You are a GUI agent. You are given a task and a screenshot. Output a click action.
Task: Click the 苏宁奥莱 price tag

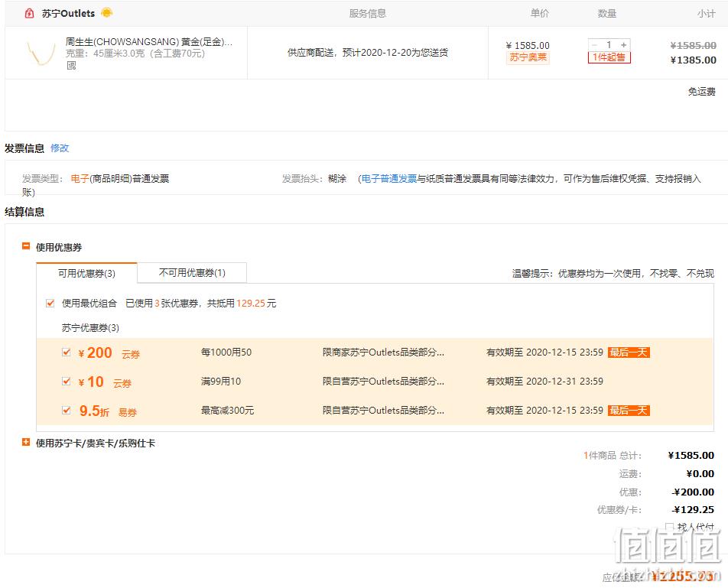[528, 57]
